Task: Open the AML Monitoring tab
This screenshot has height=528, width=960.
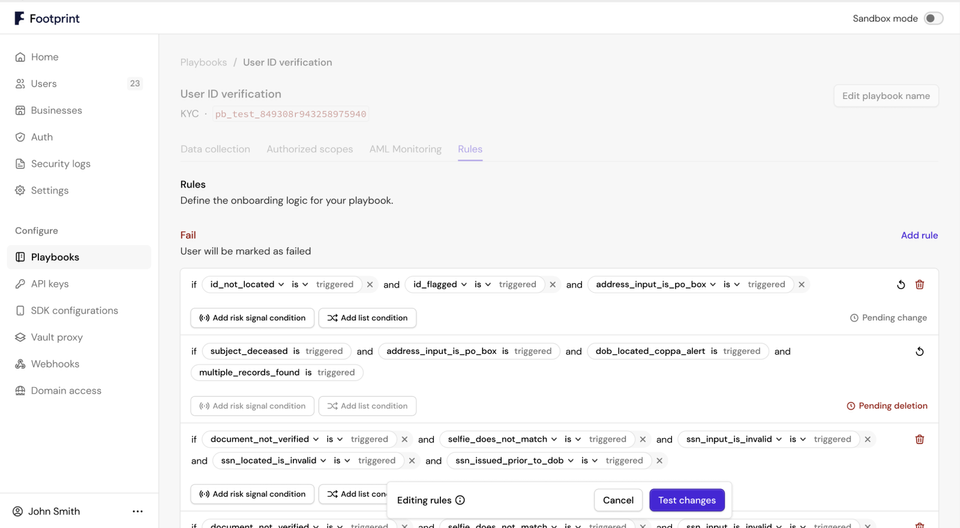Action: pos(405,149)
